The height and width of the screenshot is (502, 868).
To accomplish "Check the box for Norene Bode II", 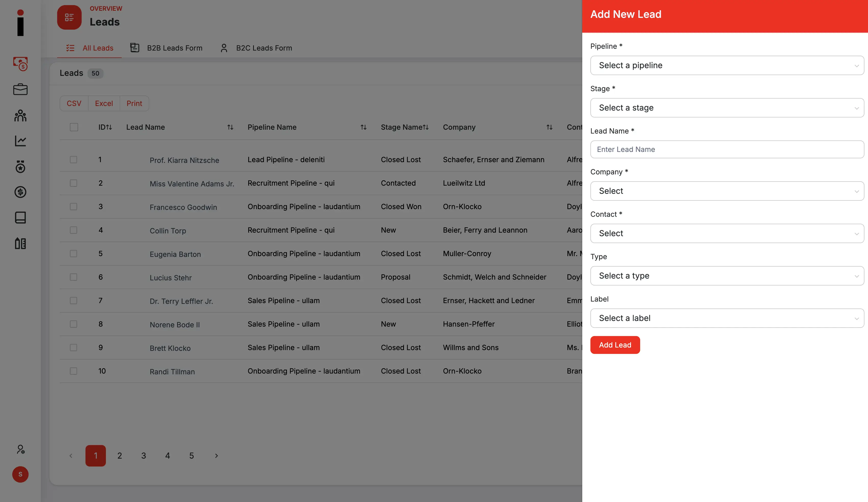I will coord(73,324).
